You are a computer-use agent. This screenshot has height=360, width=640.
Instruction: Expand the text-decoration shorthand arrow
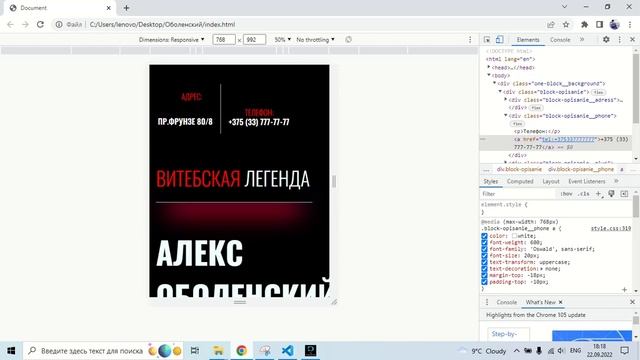pyautogui.click(x=542, y=269)
